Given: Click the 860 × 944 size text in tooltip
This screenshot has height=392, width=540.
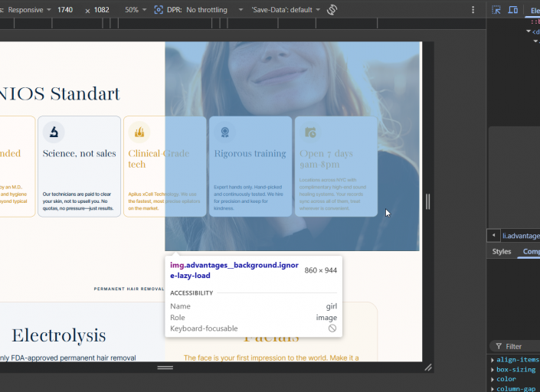Looking at the screenshot, I should [x=321, y=270].
